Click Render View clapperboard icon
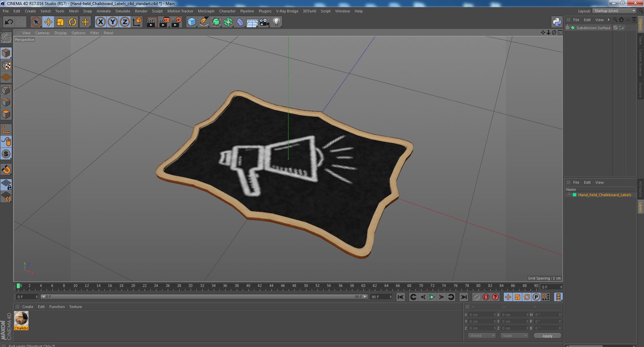 (152, 22)
